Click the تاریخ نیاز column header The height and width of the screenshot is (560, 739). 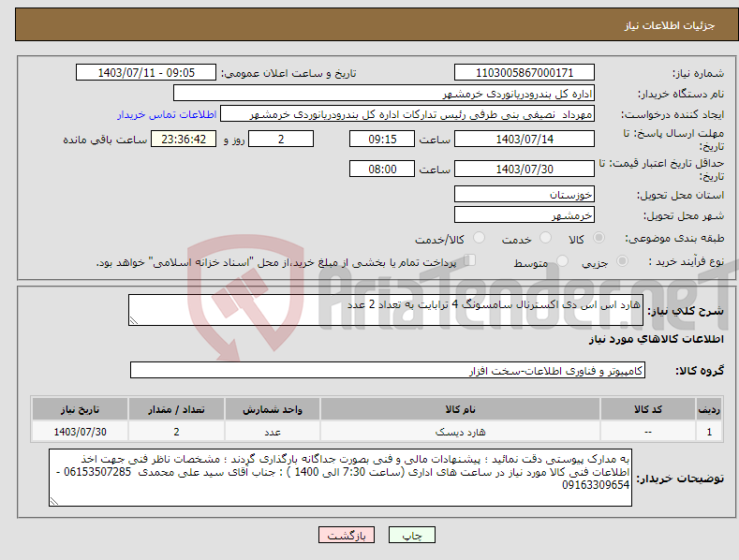[x=81, y=409]
